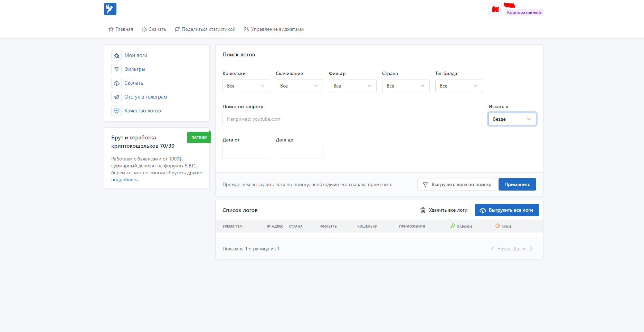Expand the Кошельки dropdown

[246, 86]
